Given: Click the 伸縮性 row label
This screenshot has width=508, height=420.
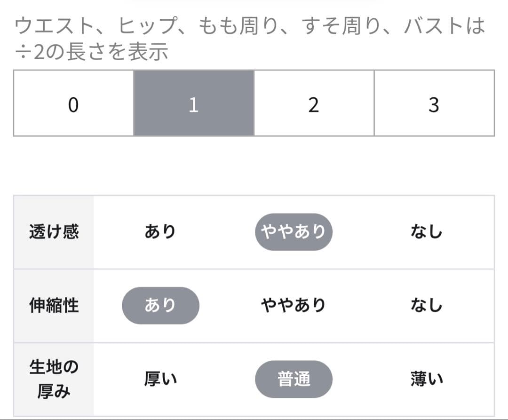Looking at the screenshot, I should pos(54,306).
